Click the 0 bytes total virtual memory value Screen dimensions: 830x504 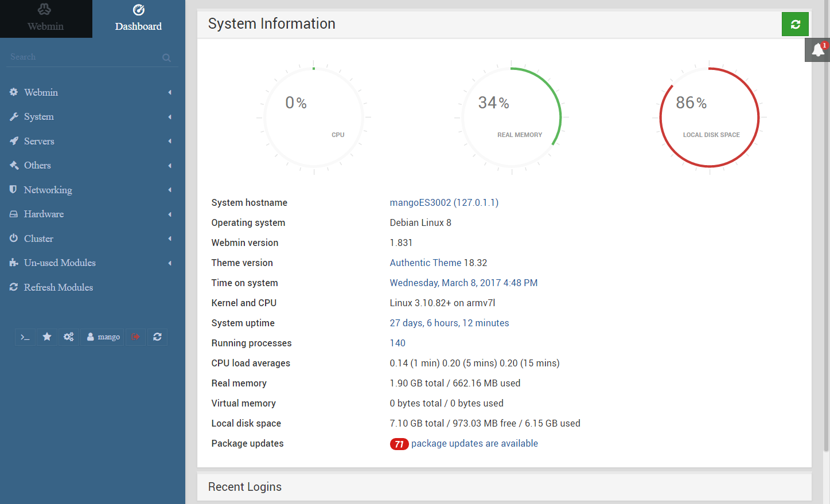[446, 403]
